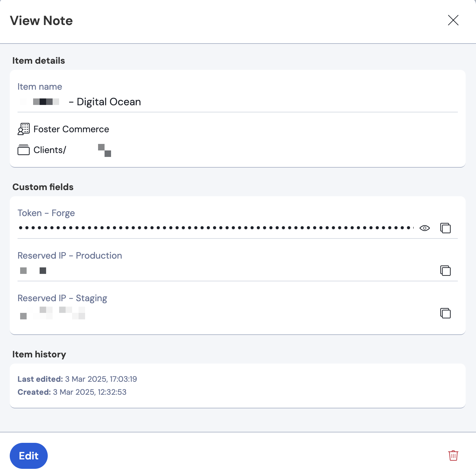This screenshot has width=476, height=475.
Task: Click the Created timestamp line
Action: [x=72, y=392]
